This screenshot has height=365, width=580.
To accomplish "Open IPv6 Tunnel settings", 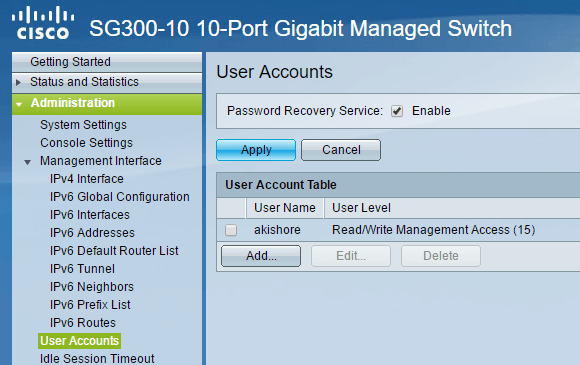I will [x=82, y=269].
